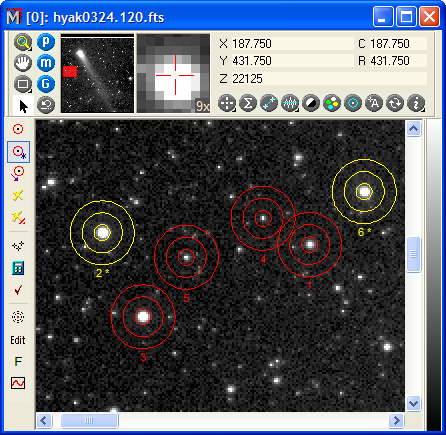Screen dimensions: 446x435
Task: Click the yellow standard star marker 6
Action: (364, 191)
